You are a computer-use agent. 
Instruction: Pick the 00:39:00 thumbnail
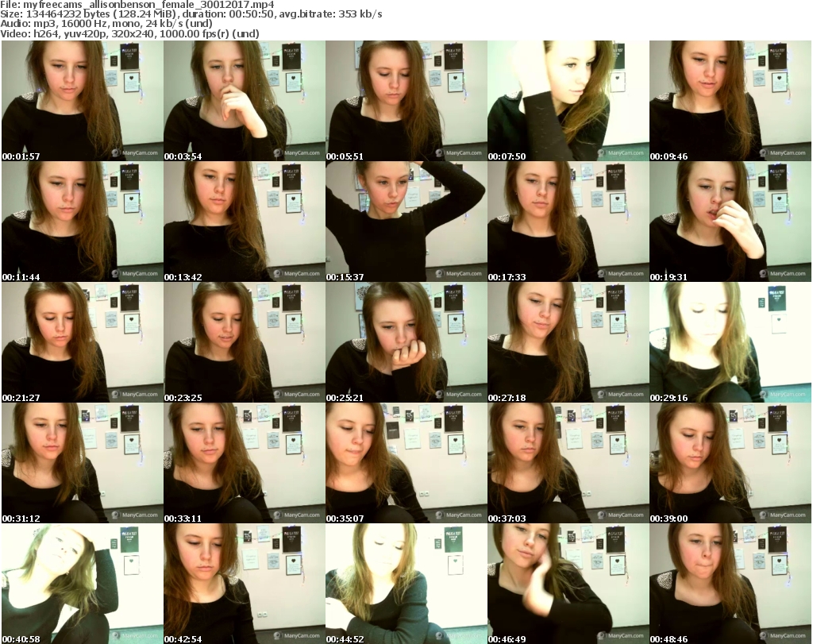(730, 463)
